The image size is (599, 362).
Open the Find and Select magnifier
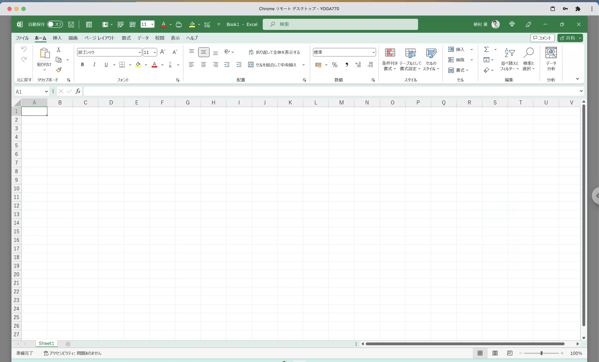[529, 53]
